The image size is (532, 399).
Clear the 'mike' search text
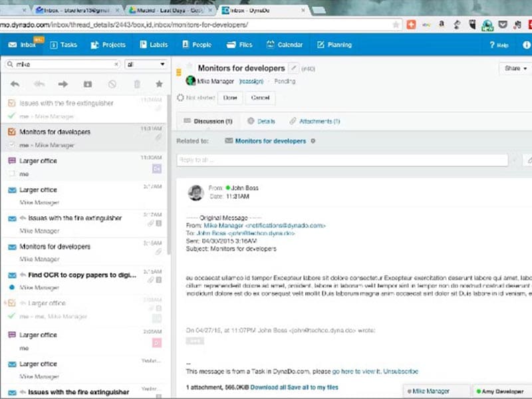click(x=116, y=65)
